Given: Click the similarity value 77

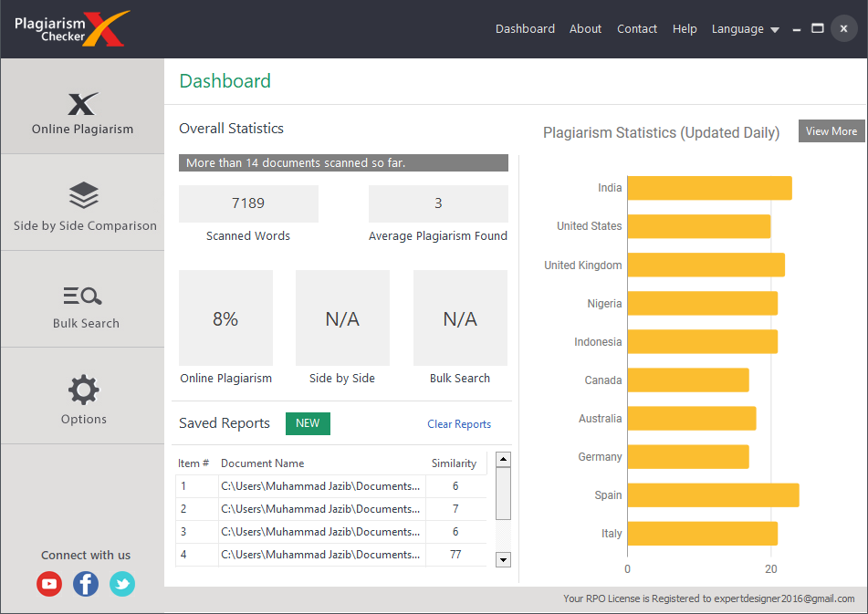Looking at the screenshot, I should coord(455,555).
